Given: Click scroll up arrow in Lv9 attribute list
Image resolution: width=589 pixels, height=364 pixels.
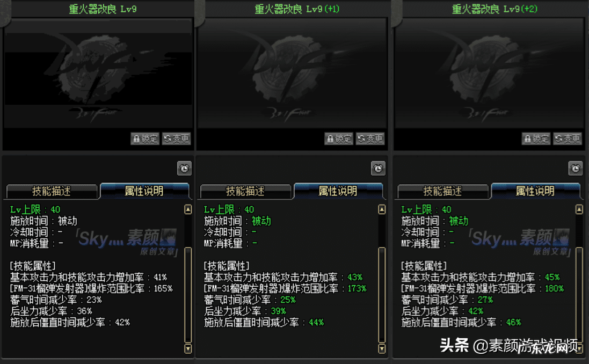Looking at the screenshot, I should (188, 209).
